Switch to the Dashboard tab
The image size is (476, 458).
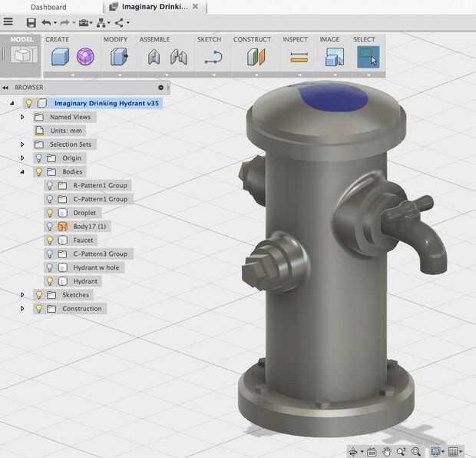(48, 7)
